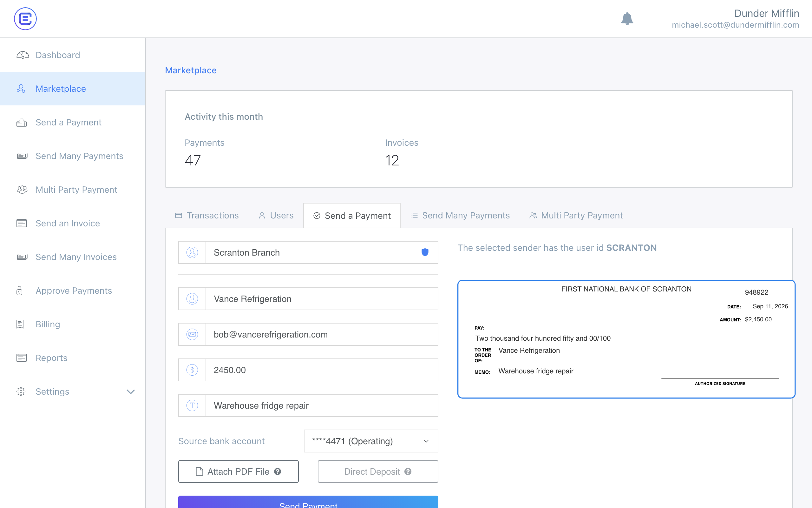The image size is (812, 508).
Task: Click the Send Many Invoices sidebar icon
Action: (x=22, y=257)
